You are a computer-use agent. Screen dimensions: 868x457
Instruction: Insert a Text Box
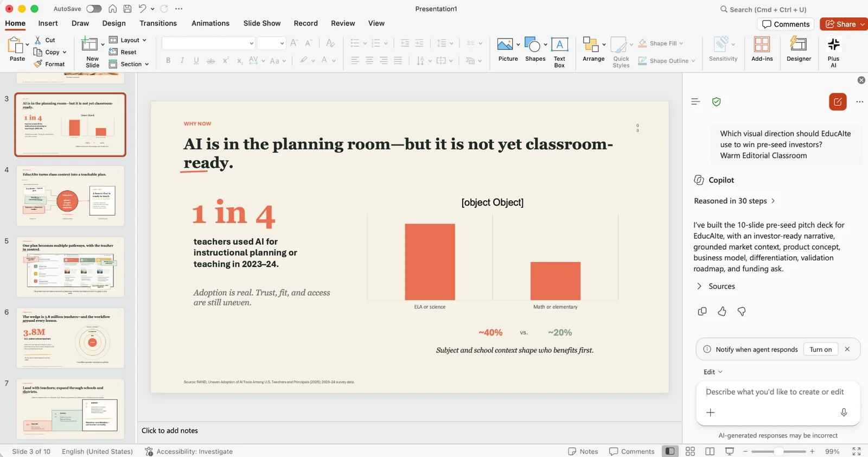tap(559, 52)
